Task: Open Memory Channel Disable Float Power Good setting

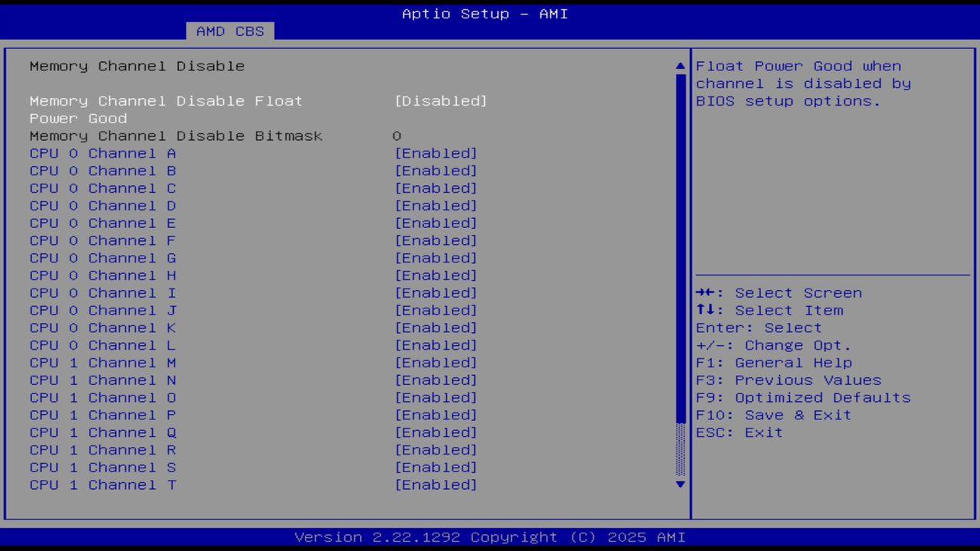Action: tap(440, 101)
